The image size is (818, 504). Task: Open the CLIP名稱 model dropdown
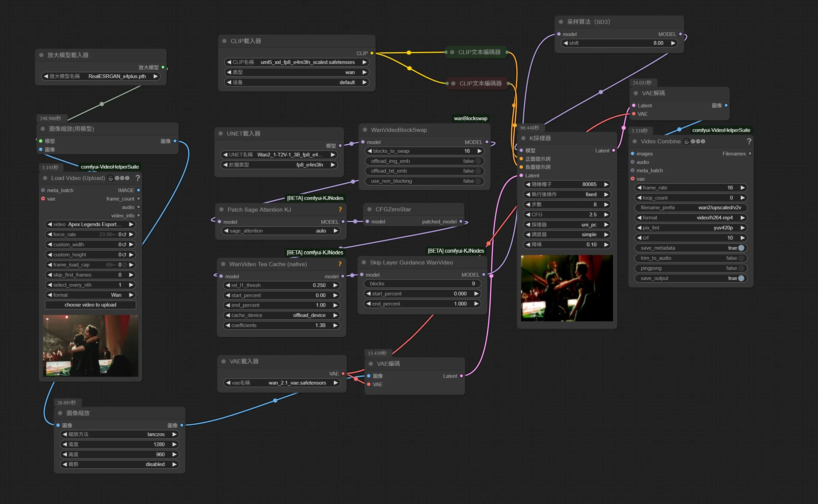(x=297, y=62)
